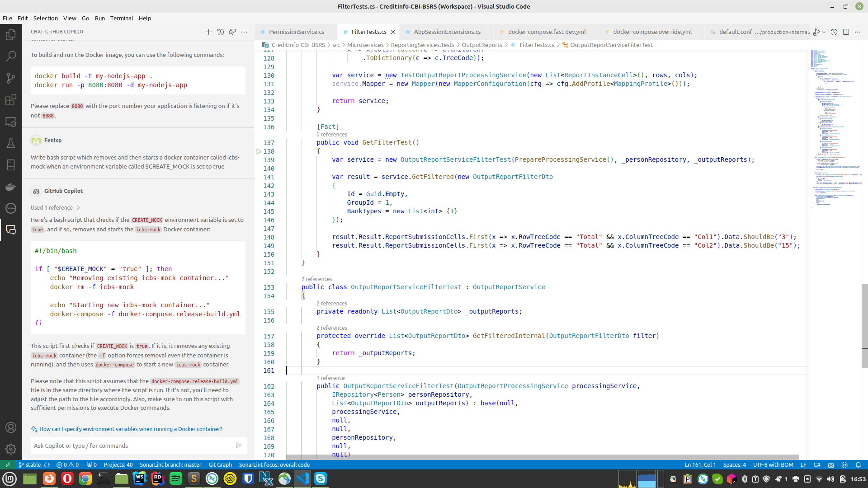The image size is (868, 488).
Task: Switch to the PermissionService.cs tab
Action: tap(296, 32)
